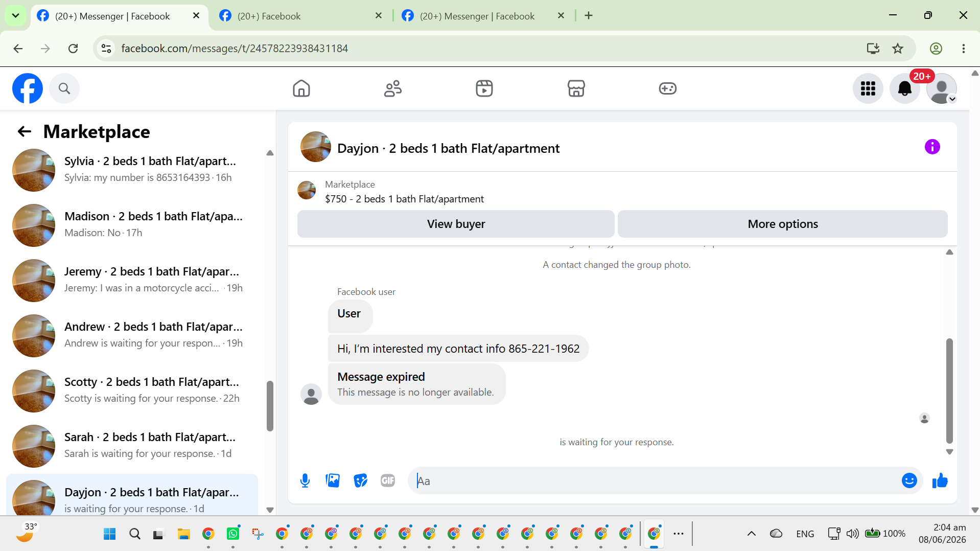Go back using the Marketplace back arrow
The height and width of the screenshot is (551, 980).
tap(25, 132)
